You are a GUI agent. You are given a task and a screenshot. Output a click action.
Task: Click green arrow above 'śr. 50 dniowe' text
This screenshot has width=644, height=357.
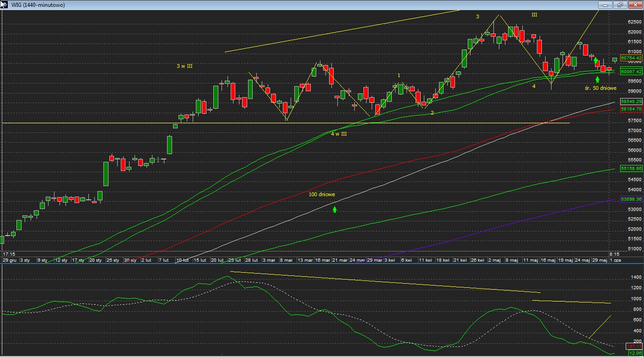point(597,79)
